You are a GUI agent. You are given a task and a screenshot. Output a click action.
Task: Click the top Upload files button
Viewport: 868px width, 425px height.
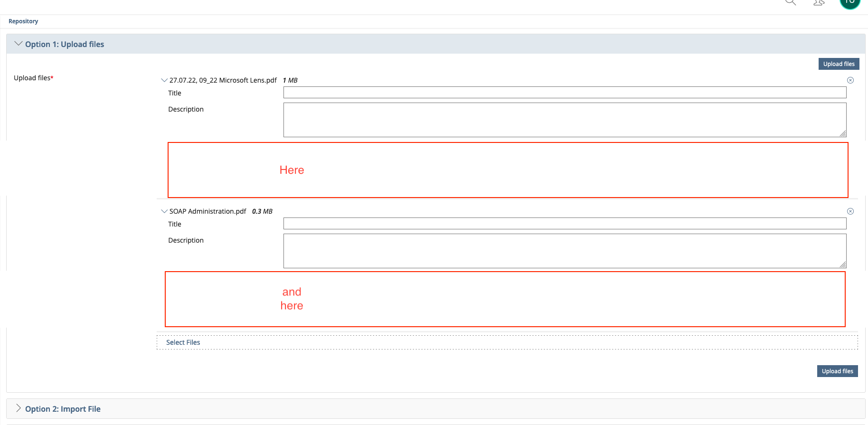[x=839, y=64]
